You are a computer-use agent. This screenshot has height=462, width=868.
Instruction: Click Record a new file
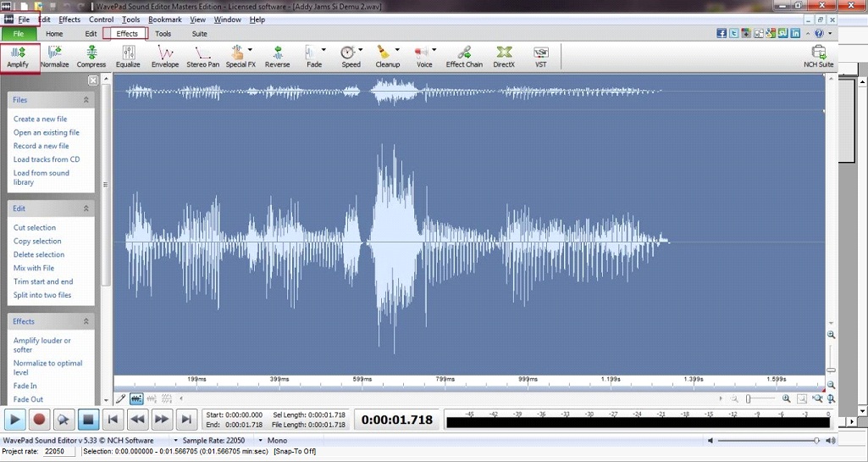[41, 146]
